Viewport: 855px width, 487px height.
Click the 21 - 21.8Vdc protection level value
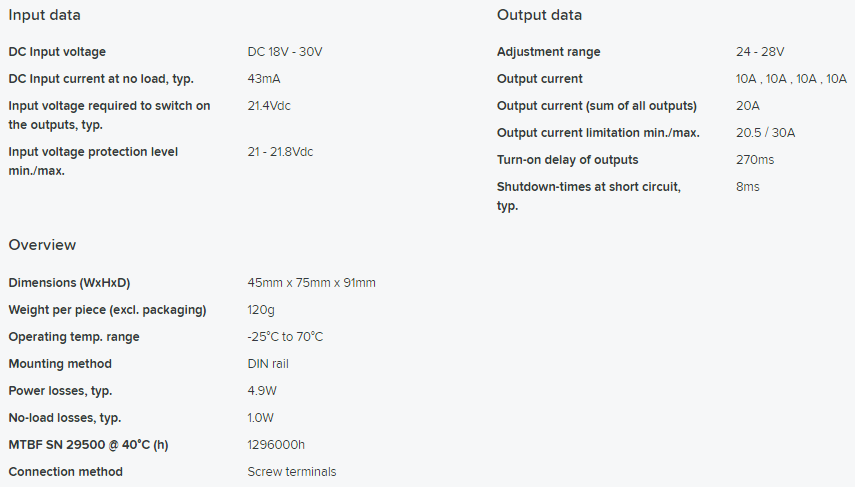pos(280,152)
